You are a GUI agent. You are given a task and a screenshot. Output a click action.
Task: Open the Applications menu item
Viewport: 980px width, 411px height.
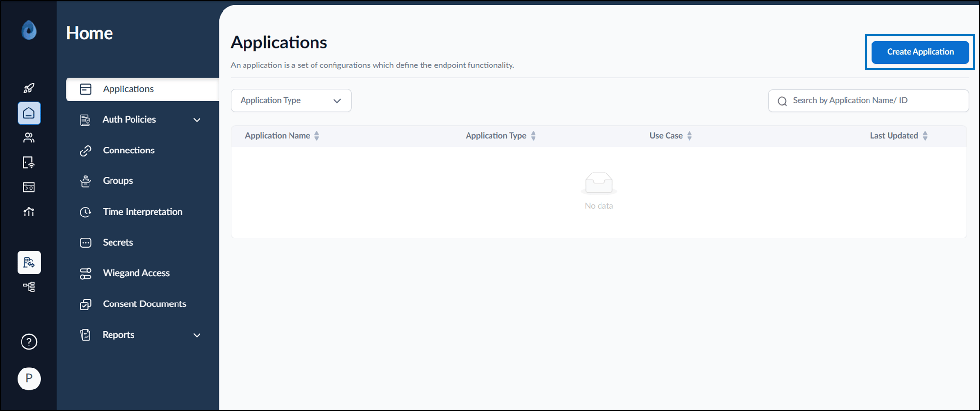tap(142, 89)
